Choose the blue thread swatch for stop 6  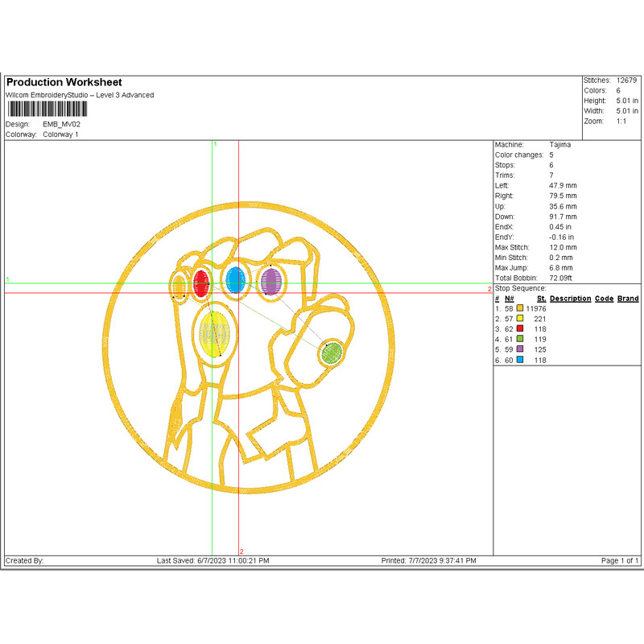coord(520,361)
